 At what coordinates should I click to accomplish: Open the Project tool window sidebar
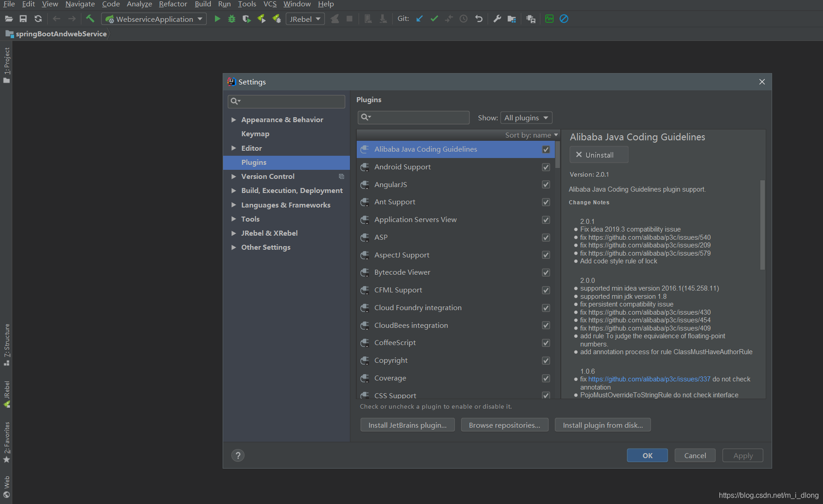click(6, 65)
